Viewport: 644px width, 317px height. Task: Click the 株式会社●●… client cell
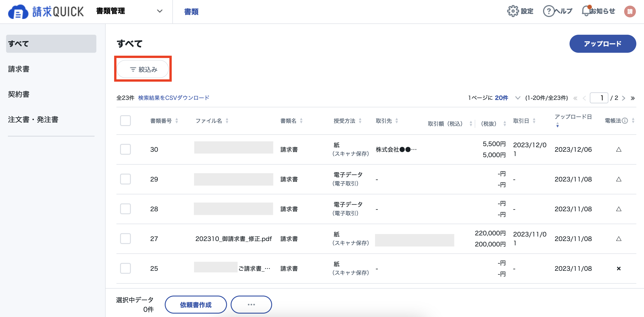click(396, 150)
